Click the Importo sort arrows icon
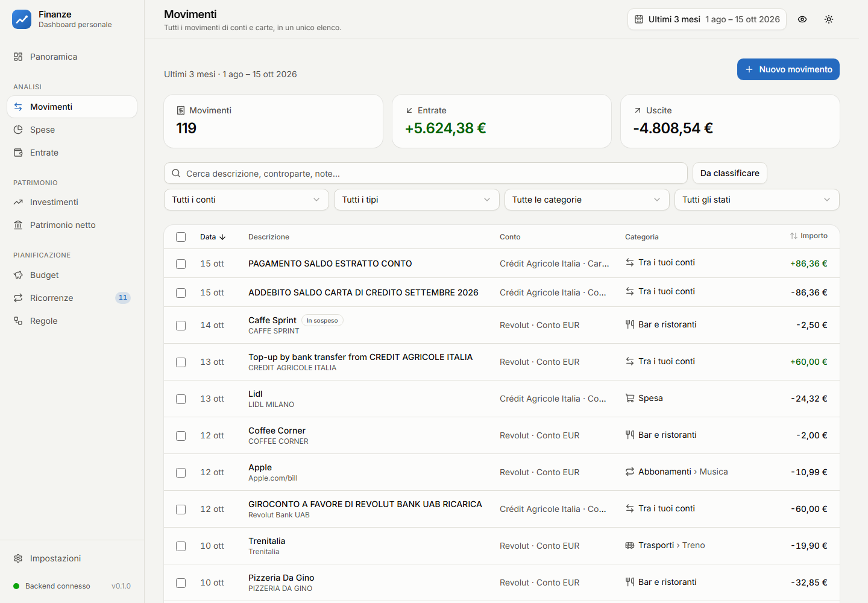The width and height of the screenshot is (868, 603). click(794, 236)
